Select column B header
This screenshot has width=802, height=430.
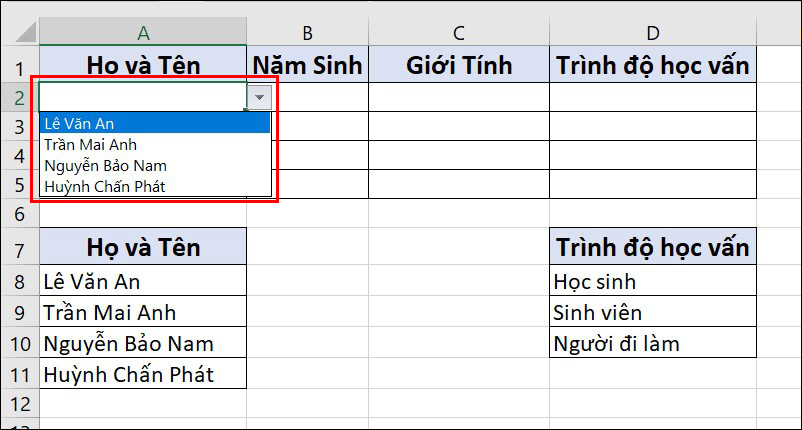pos(307,32)
